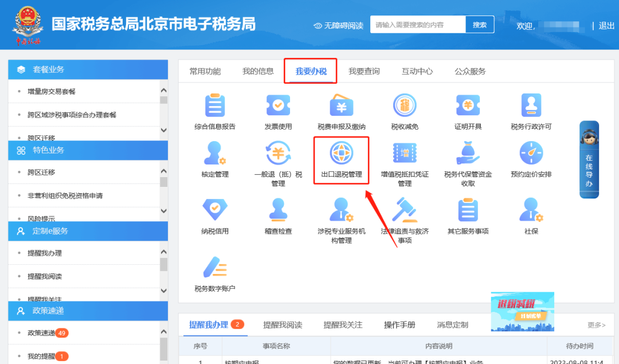
Task: Open 税务行政许可 stamp icon
Action: point(531,105)
